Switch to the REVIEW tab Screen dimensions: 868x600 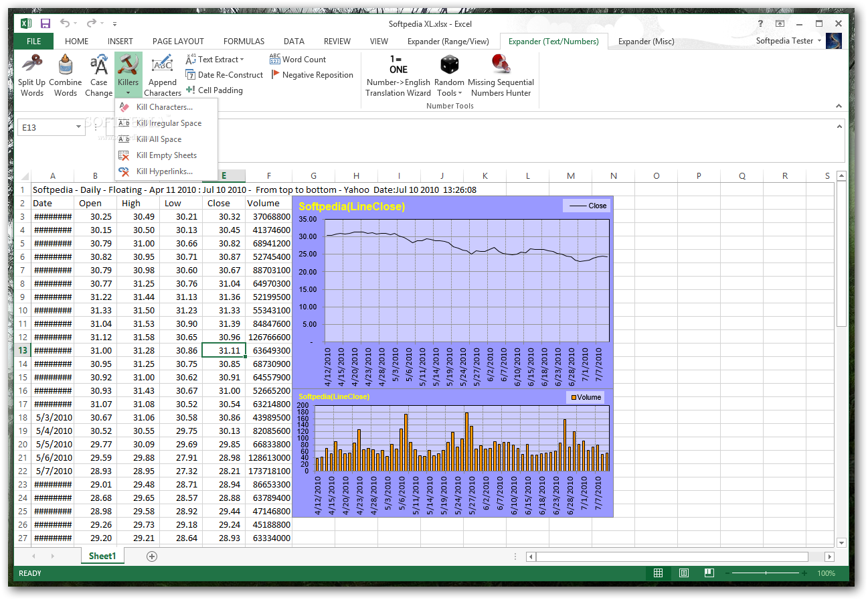coord(337,41)
